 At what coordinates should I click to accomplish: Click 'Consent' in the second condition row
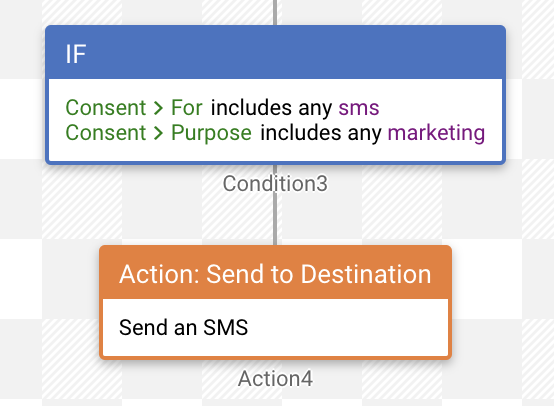106,133
